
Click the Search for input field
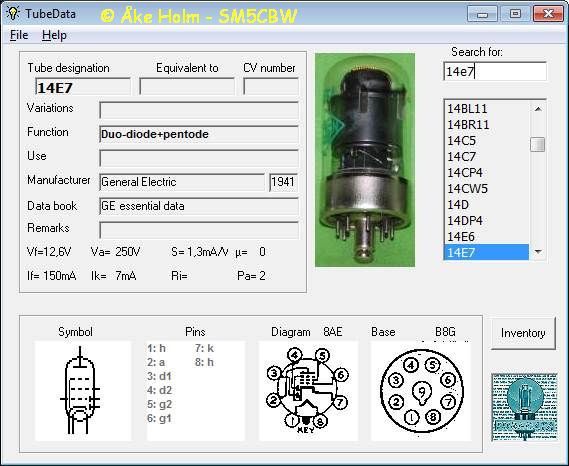point(495,71)
